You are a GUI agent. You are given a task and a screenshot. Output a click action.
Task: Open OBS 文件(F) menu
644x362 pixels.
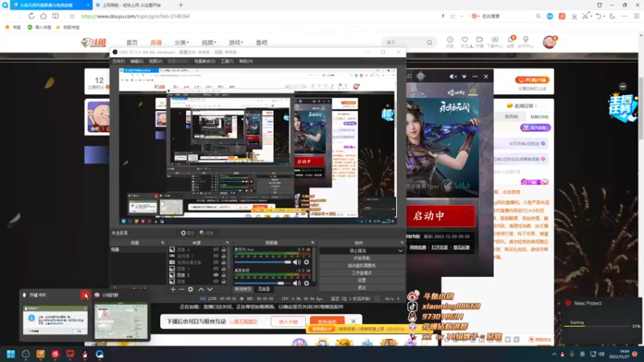118,61
